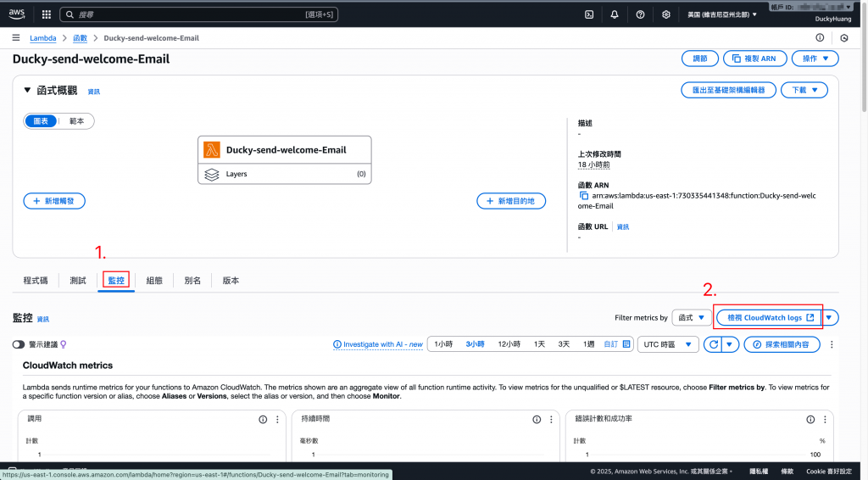Click the 調節 button
868x480 pixels.
point(699,59)
